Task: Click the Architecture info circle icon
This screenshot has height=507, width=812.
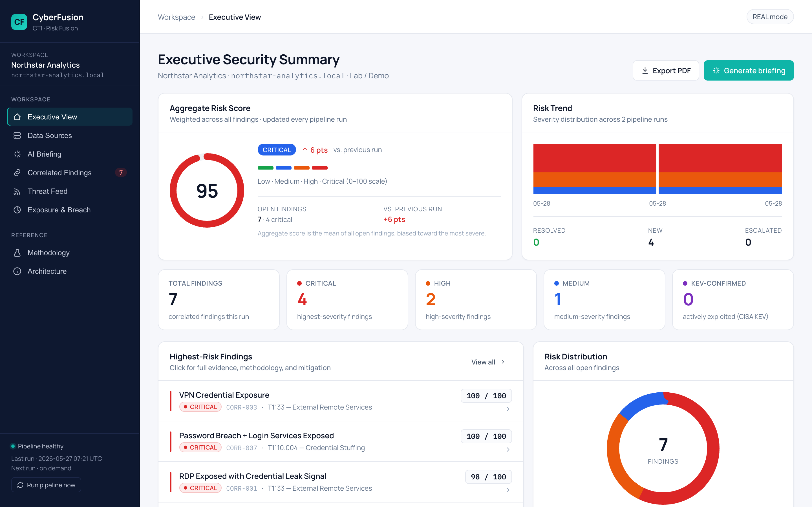Action: tap(17, 271)
